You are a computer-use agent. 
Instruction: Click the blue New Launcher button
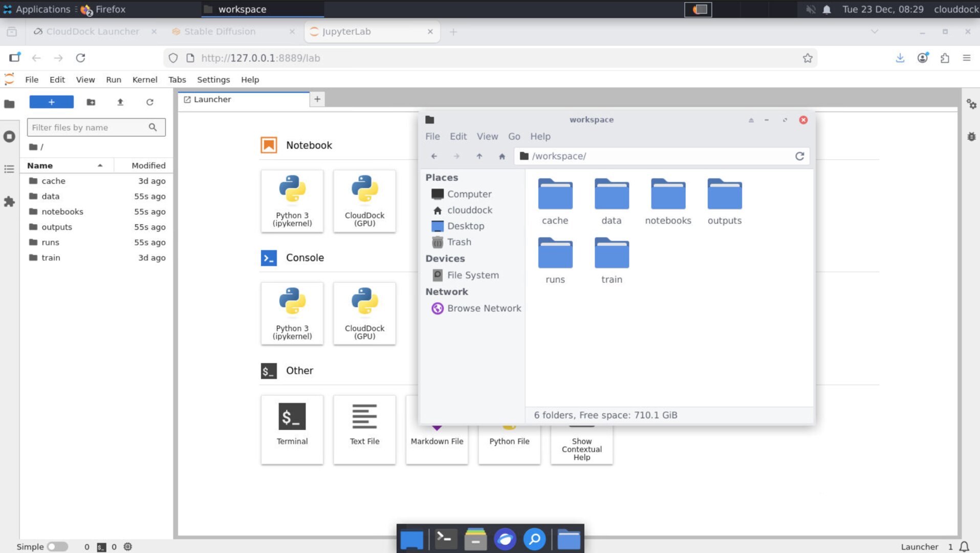coord(51,102)
